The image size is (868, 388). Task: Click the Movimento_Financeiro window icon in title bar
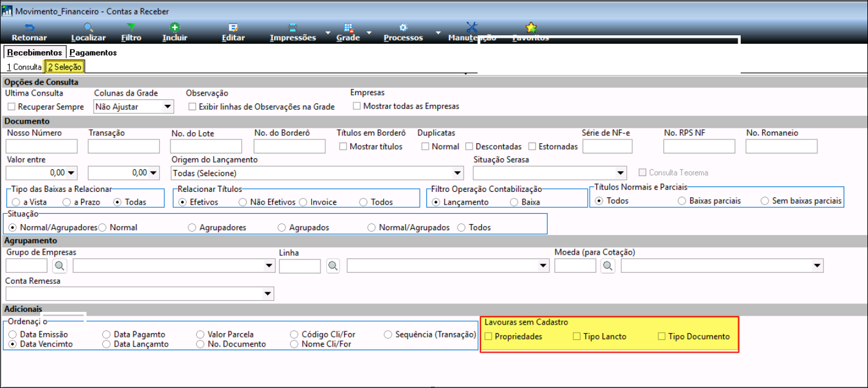click(7, 11)
